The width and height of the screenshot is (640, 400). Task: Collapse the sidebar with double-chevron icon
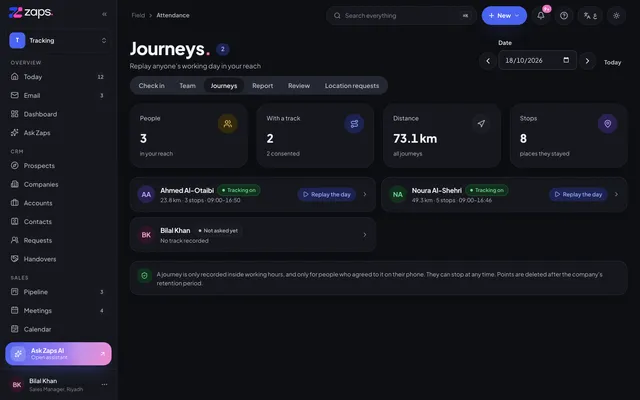pyautogui.click(x=104, y=14)
